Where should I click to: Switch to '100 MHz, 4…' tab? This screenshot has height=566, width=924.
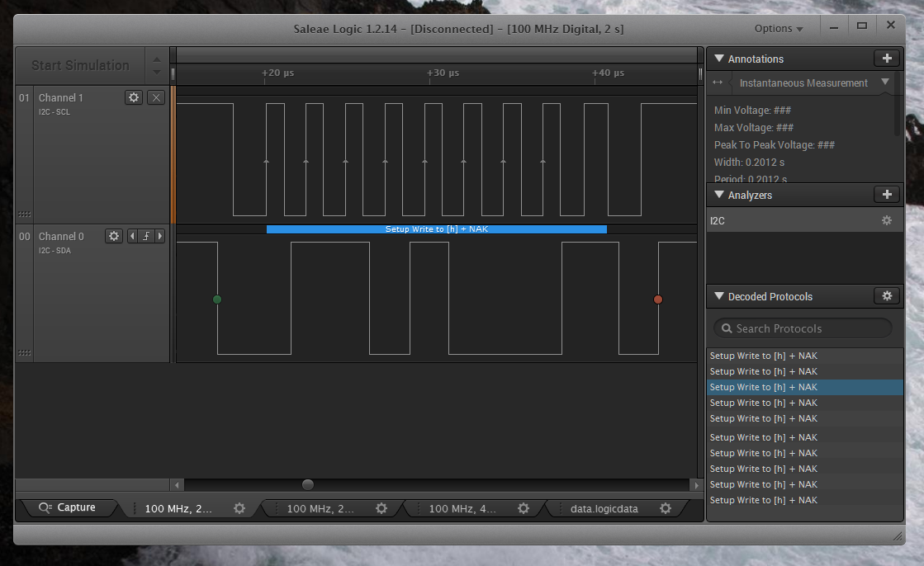click(x=462, y=508)
